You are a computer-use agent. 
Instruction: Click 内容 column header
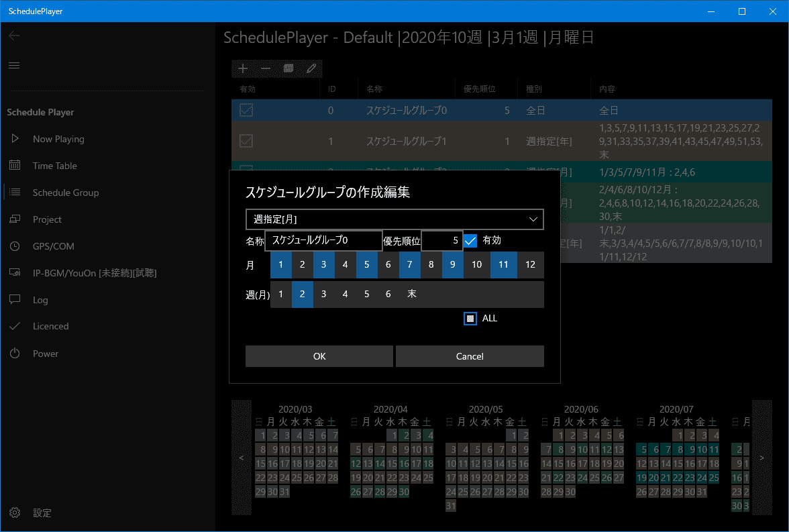click(607, 89)
